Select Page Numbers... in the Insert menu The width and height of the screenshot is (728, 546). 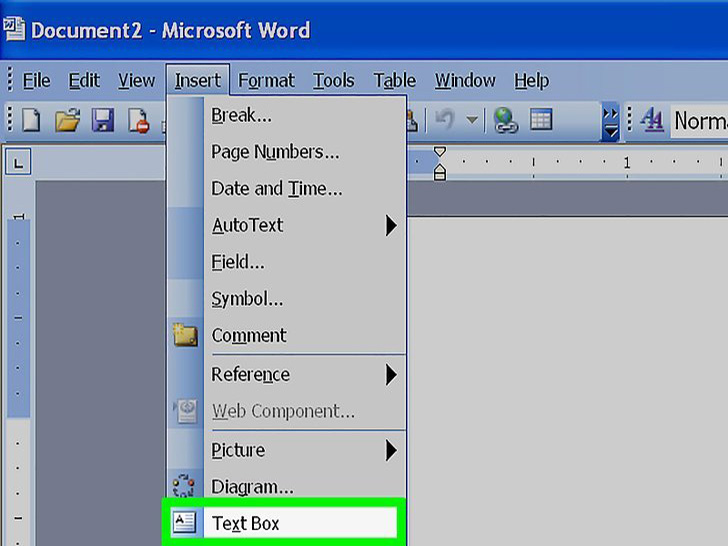click(x=275, y=153)
